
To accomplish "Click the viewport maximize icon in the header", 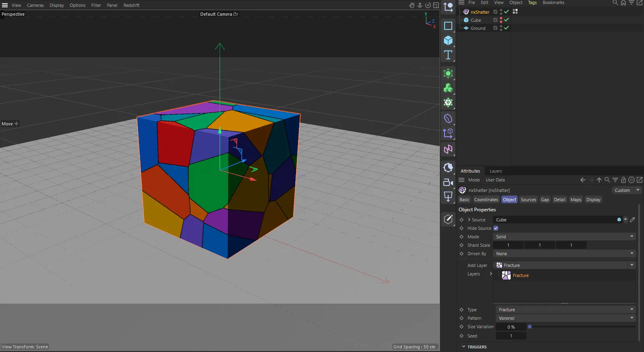I will coord(436,5).
